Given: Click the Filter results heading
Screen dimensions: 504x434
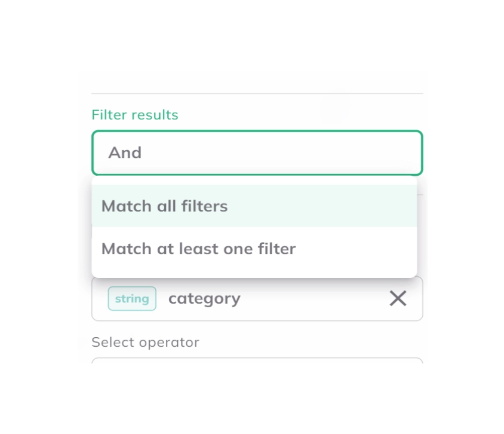Looking at the screenshot, I should pos(135,115).
